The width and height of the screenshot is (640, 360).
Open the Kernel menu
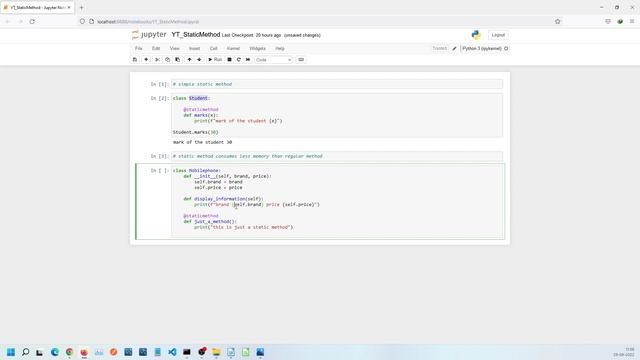point(233,49)
